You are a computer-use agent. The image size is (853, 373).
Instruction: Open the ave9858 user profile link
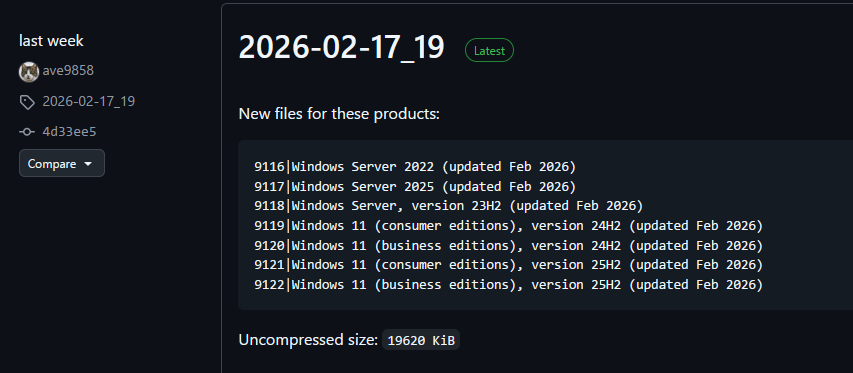(68, 71)
